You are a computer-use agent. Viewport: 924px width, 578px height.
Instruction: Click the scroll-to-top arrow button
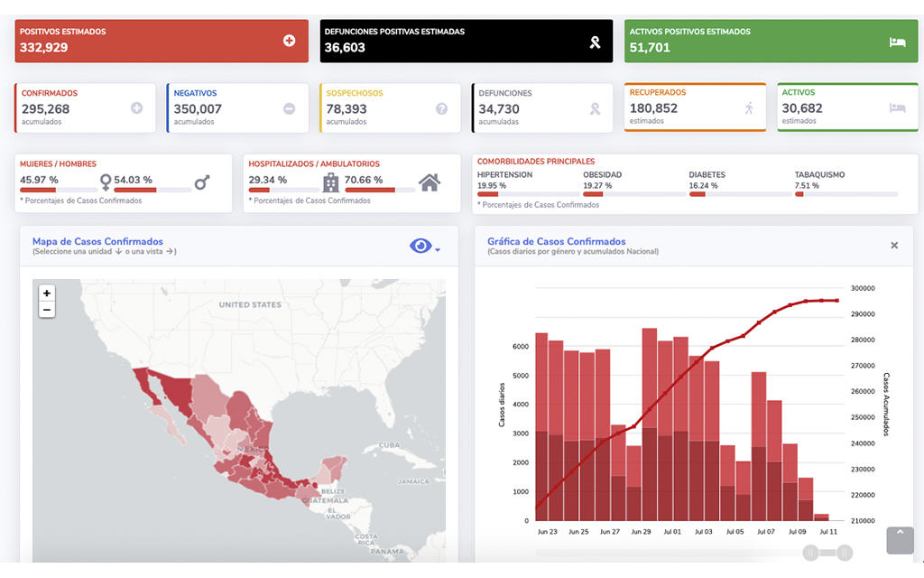(900, 540)
